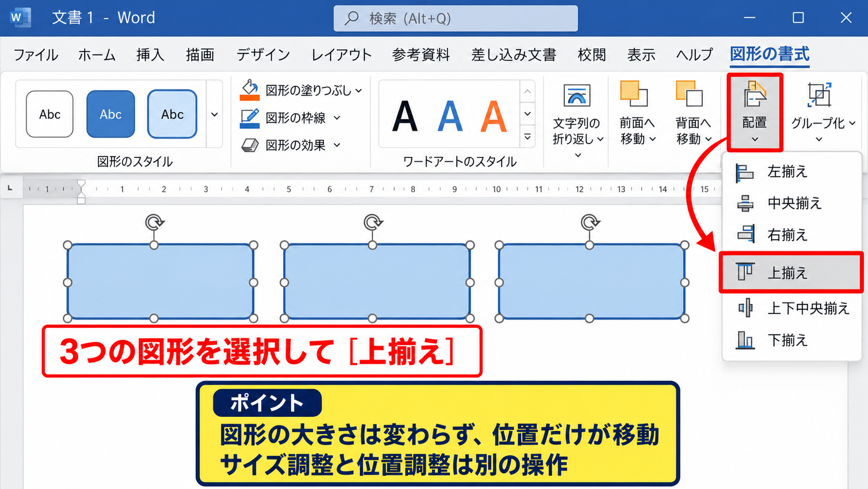Screen dimensions: 868x489
Task: Click the 図形の塗りつぶし paint bucket icon
Action: (x=250, y=90)
